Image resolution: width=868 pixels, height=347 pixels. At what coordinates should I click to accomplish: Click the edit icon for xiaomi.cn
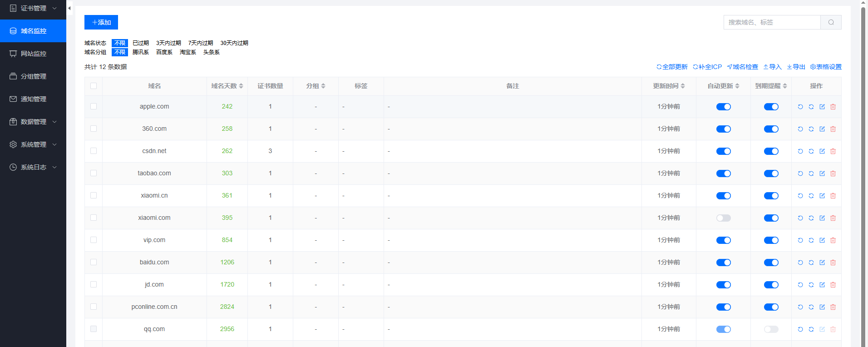[822, 196]
